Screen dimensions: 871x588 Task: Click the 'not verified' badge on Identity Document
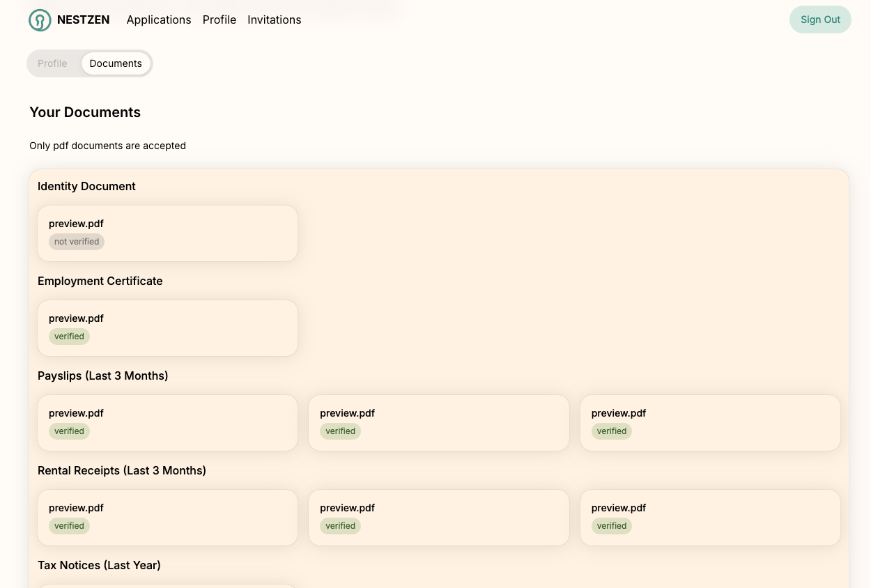(77, 242)
